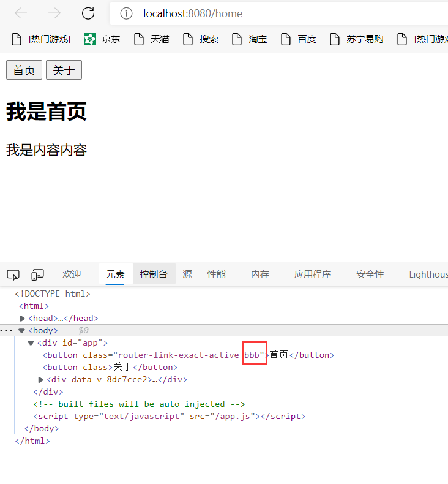Switch to the Lighthouse DevTools tab

[x=428, y=274]
